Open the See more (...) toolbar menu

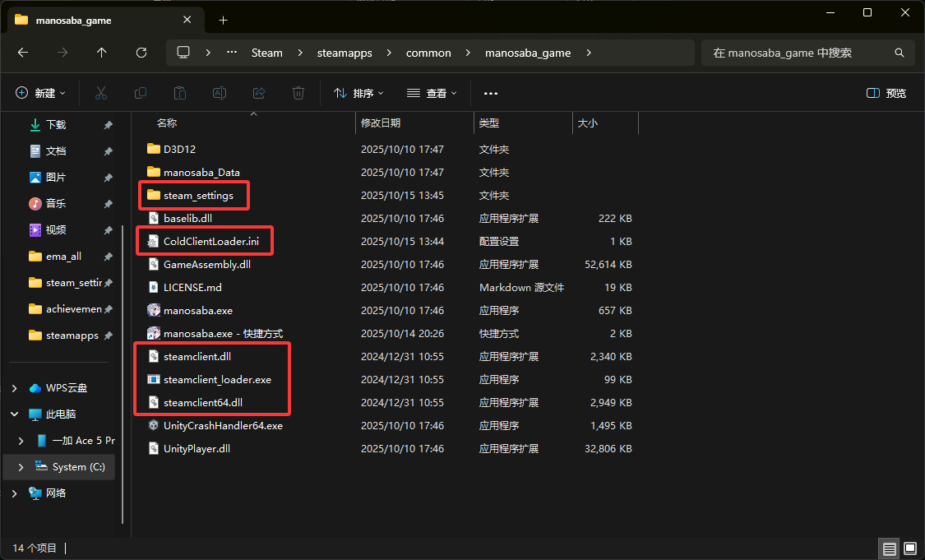click(491, 93)
